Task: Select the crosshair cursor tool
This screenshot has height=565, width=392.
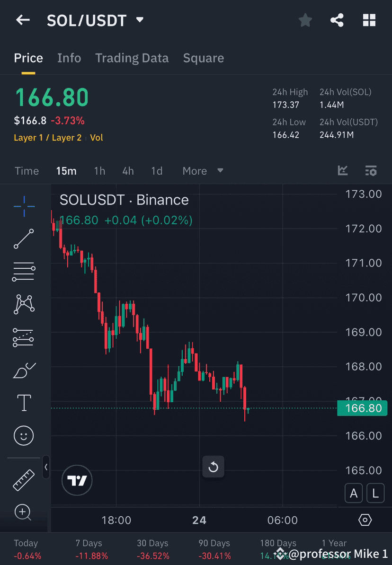Action: pyautogui.click(x=24, y=206)
